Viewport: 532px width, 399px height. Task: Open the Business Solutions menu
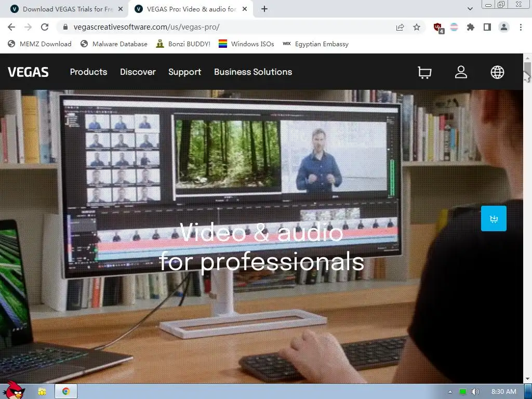[x=253, y=72]
